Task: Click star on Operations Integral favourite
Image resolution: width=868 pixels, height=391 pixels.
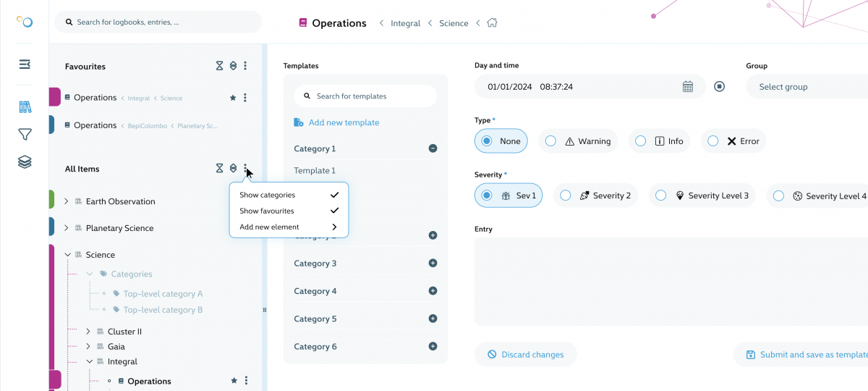Action: [x=233, y=98]
